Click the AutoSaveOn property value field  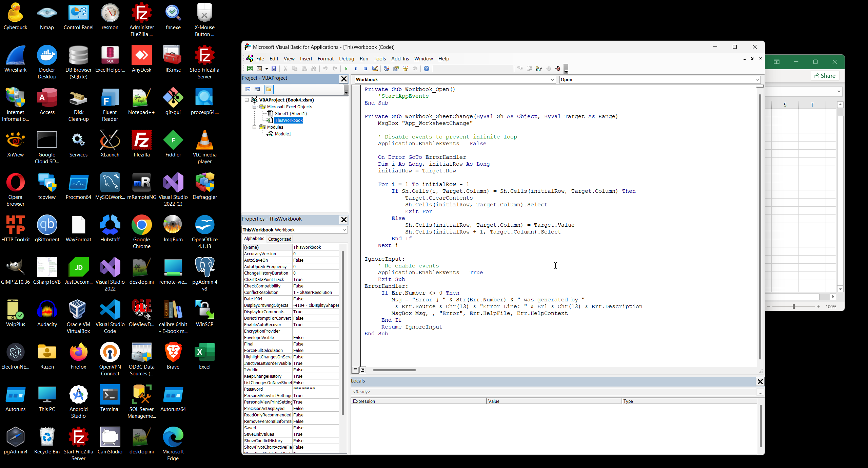pos(315,260)
